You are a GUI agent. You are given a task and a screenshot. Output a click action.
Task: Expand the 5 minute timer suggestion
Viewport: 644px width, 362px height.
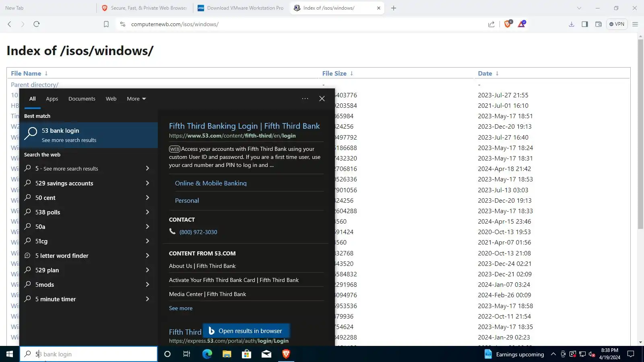(x=147, y=299)
